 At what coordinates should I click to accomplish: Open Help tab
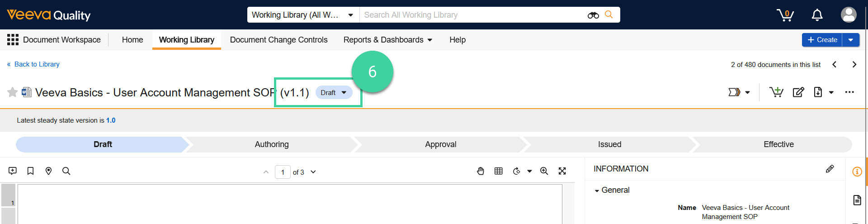(458, 40)
